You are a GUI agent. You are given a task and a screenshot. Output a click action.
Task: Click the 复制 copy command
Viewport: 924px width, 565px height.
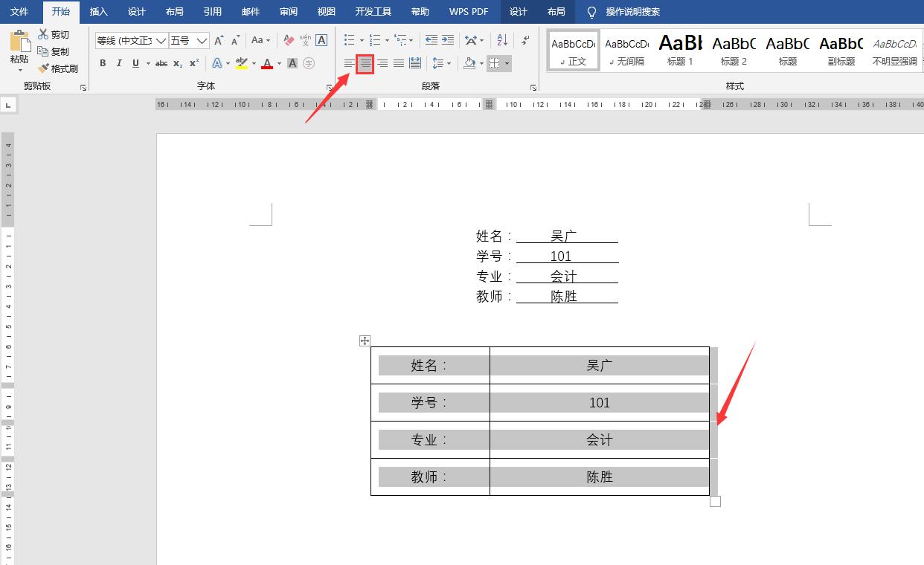pyautogui.click(x=53, y=51)
